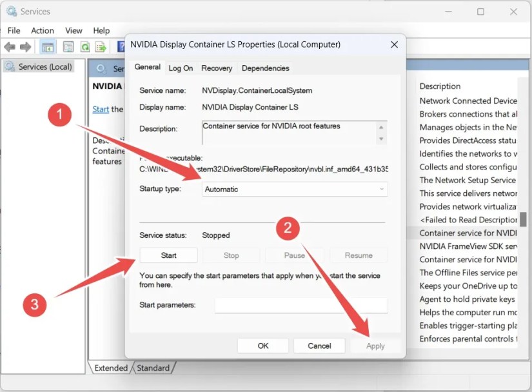Open the Startup type dropdown

click(x=295, y=189)
